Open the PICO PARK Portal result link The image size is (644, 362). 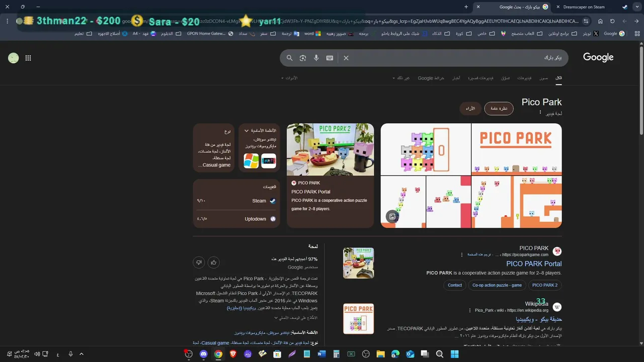(x=534, y=263)
